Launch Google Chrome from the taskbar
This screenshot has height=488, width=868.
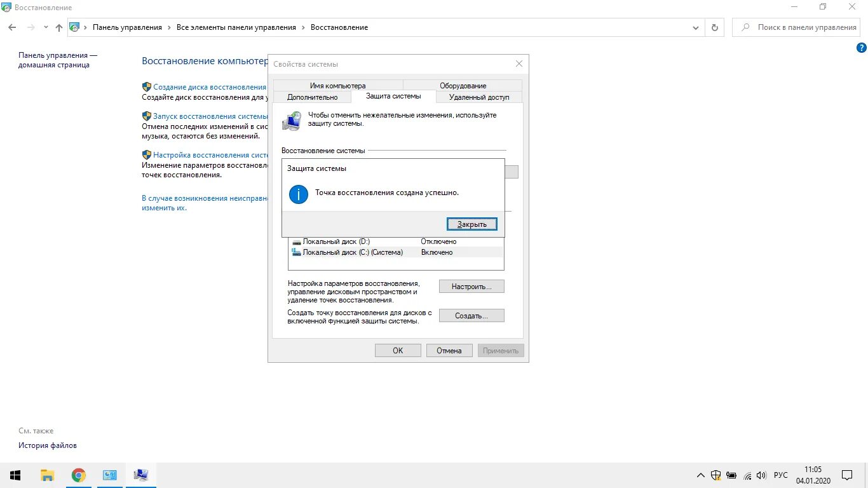pos(78,475)
